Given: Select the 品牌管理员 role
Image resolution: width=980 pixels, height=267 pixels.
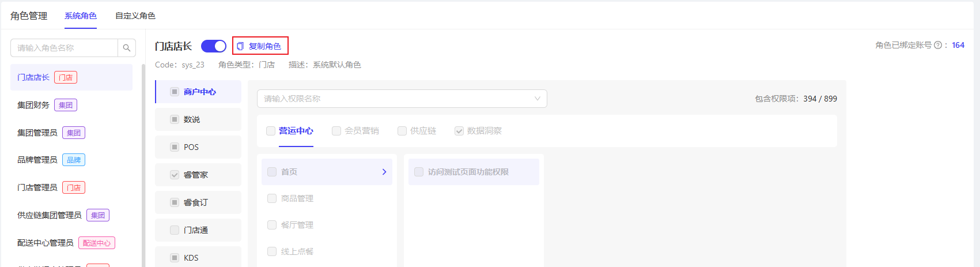Looking at the screenshot, I should tap(37, 160).
